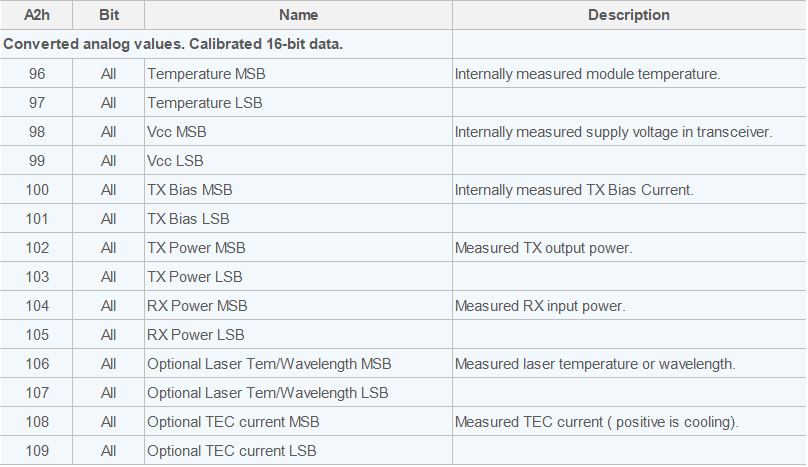808x467 pixels.
Task: Click Optional TEC current MSB cell
Action: (233, 422)
